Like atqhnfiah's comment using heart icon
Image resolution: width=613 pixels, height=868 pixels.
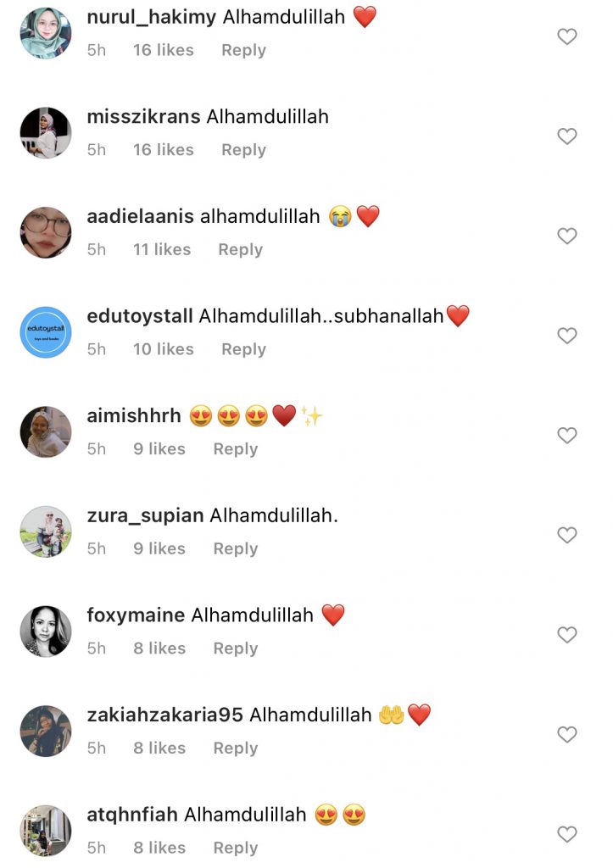coord(567,834)
